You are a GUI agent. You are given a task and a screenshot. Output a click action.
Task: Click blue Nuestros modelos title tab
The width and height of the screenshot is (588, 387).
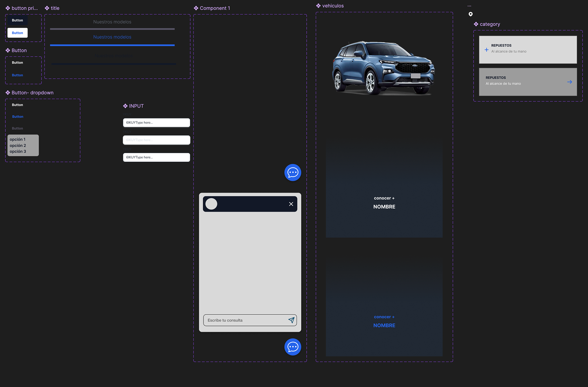tap(112, 37)
